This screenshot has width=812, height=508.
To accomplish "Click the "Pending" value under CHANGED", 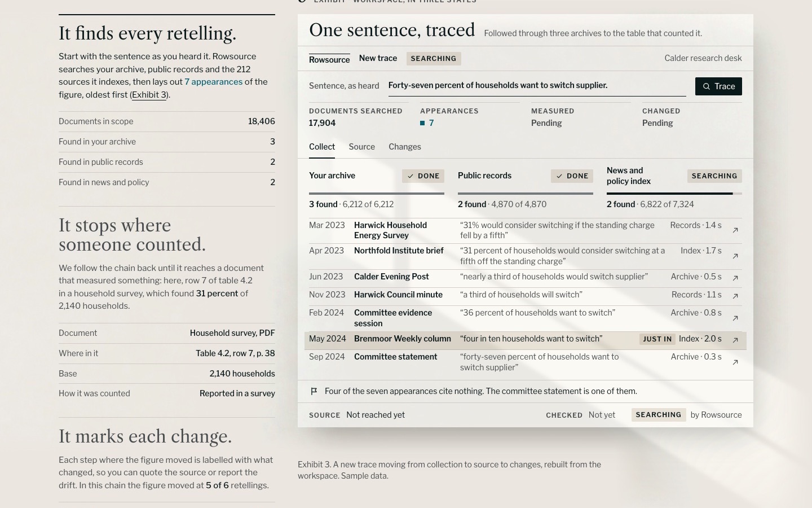I will 657,123.
